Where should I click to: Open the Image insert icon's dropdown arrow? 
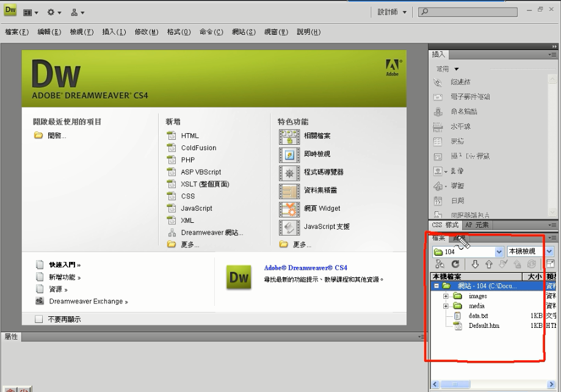click(446, 172)
